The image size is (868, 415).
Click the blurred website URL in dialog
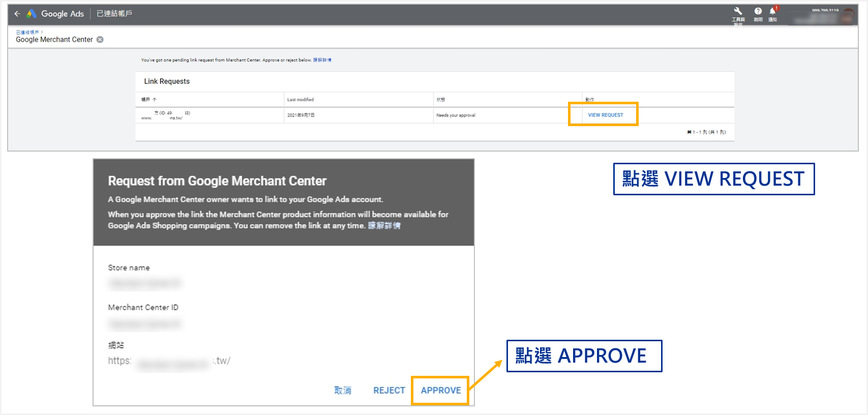point(169,362)
